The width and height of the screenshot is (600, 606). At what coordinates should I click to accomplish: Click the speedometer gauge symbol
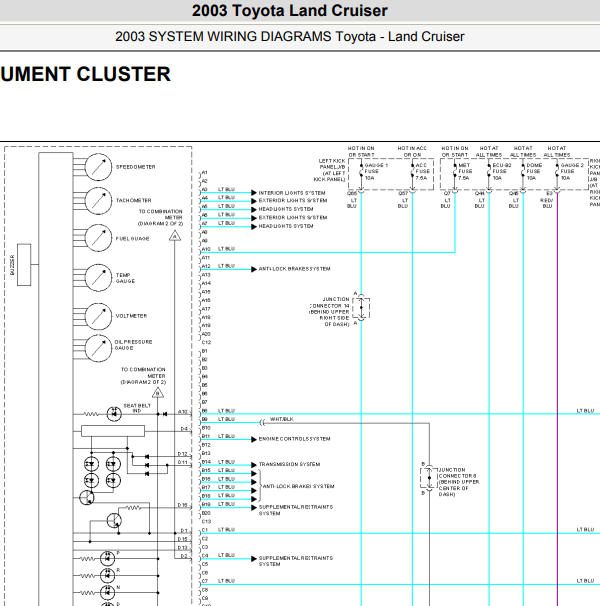point(98,167)
